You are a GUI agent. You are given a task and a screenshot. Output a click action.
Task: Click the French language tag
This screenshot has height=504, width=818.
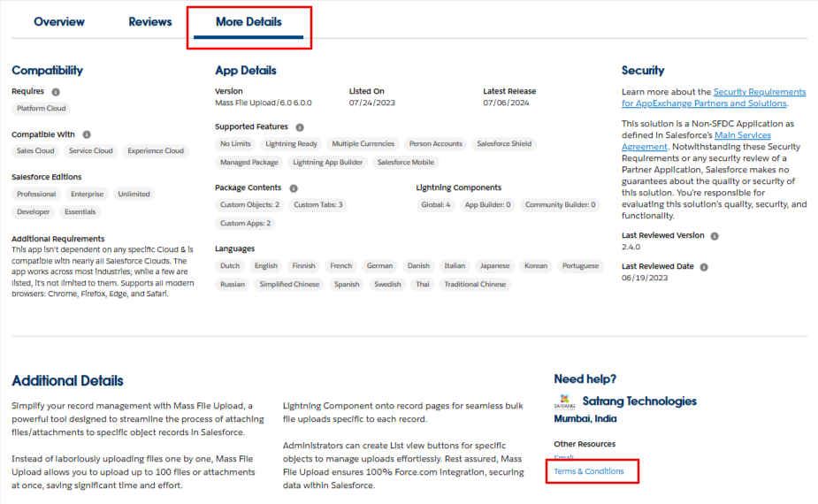pyautogui.click(x=340, y=266)
